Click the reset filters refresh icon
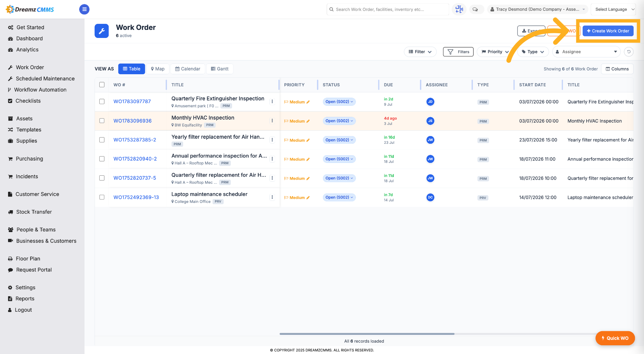The image size is (644, 354). pyautogui.click(x=629, y=52)
